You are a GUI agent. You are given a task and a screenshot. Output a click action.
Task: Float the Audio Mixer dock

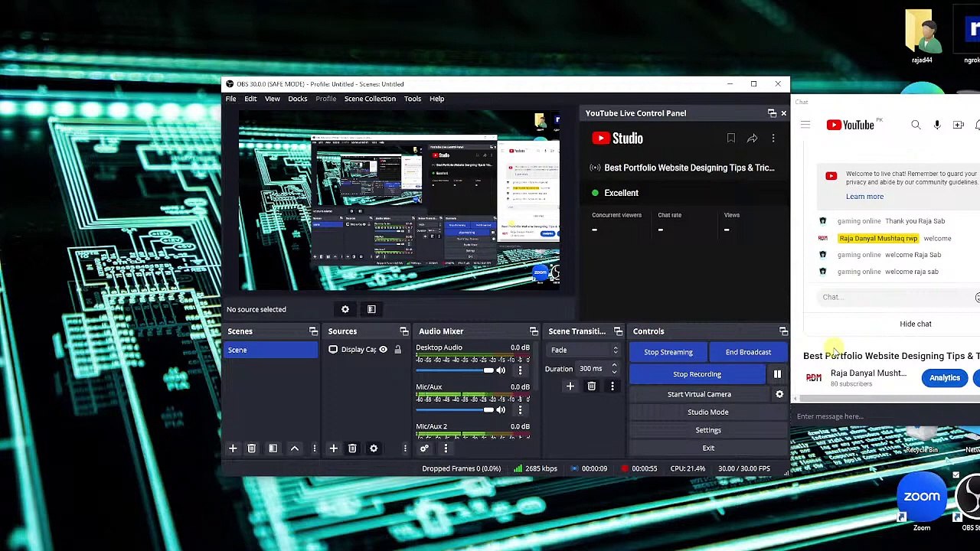coord(534,331)
